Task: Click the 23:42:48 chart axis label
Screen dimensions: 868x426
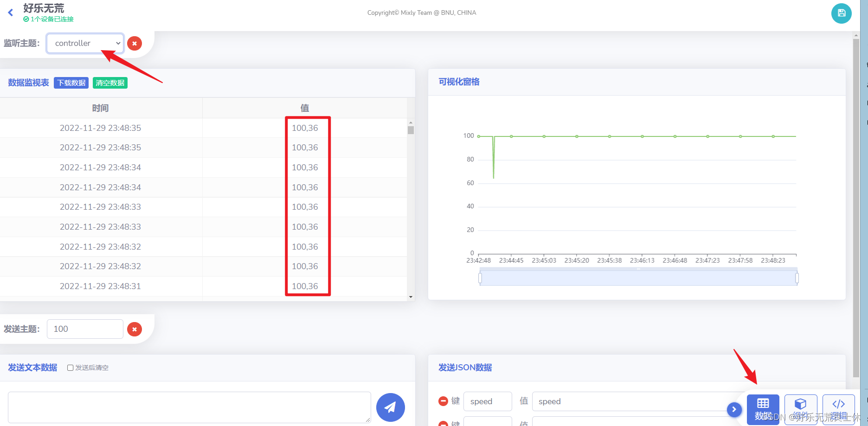Action: tap(478, 260)
